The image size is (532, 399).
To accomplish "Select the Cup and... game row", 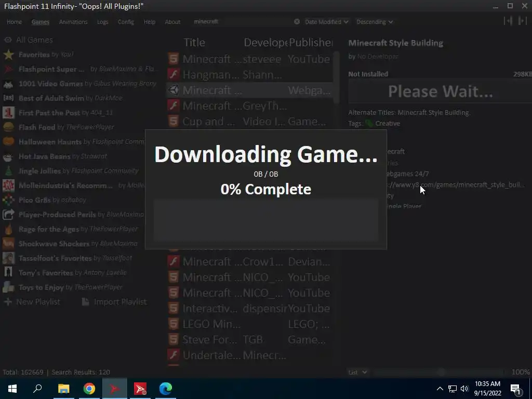I will coord(250,122).
